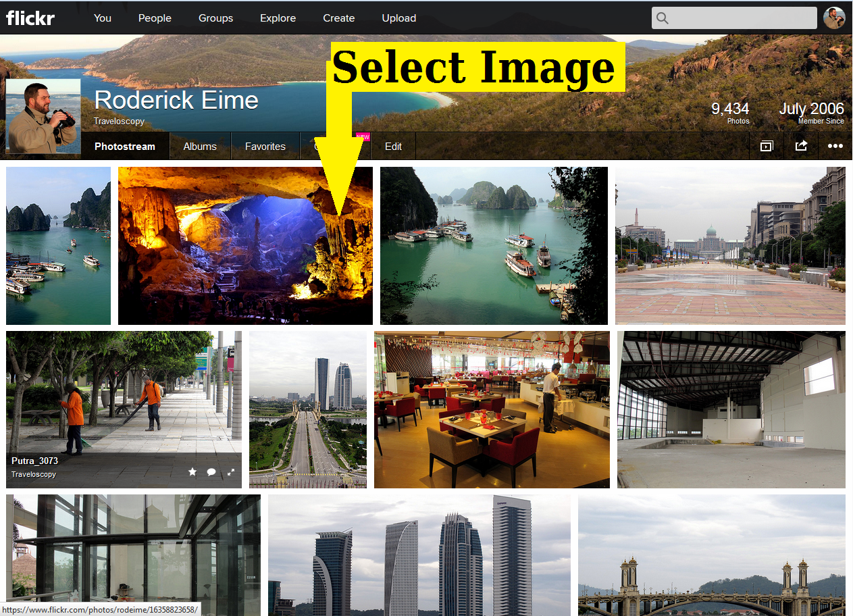853x616 pixels.
Task: Open Putra_3073 in the lightbox using the expand icon
Action: tap(231, 472)
